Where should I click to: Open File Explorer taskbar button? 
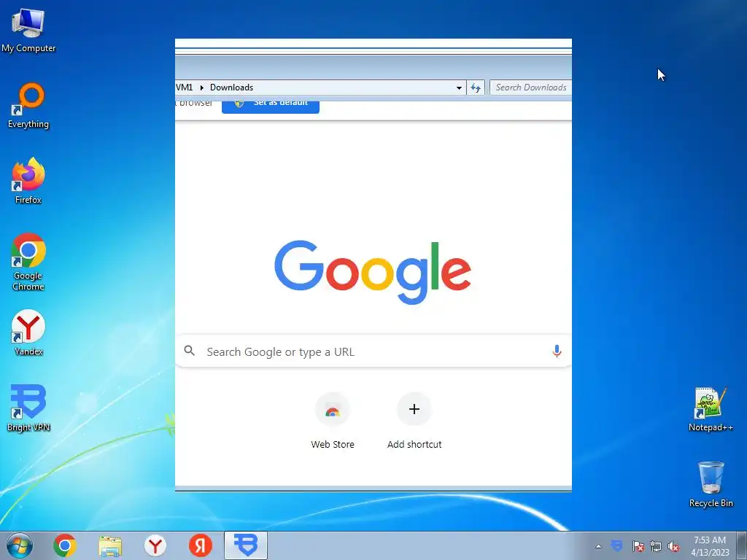[x=110, y=545]
